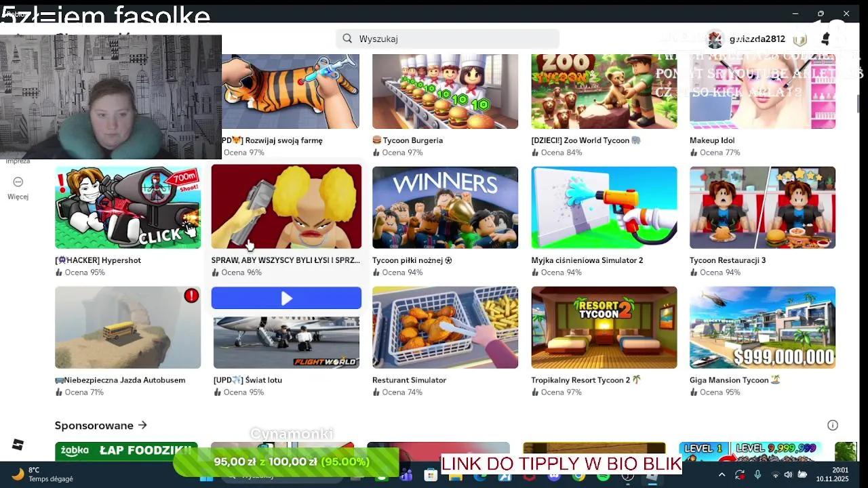The image size is (868, 488).
Task: Click 'Rozwijaj swoją farmę' game title
Action: tap(273, 140)
